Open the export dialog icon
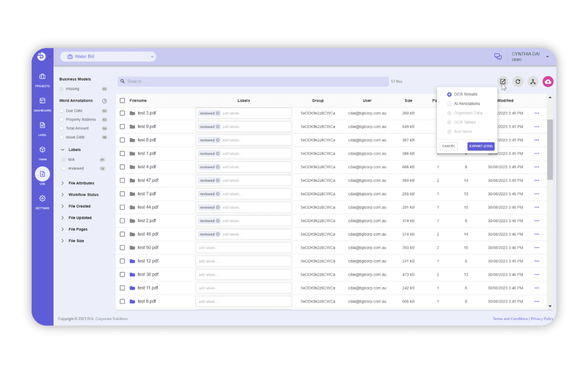This screenshot has width=588, height=374. pyautogui.click(x=503, y=81)
